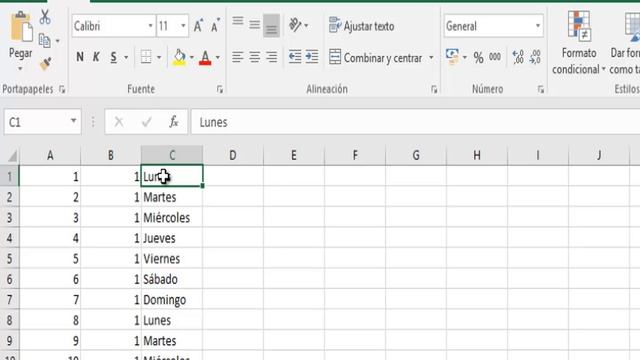
Task: Apply percent style icon
Action: click(x=478, y=58)
